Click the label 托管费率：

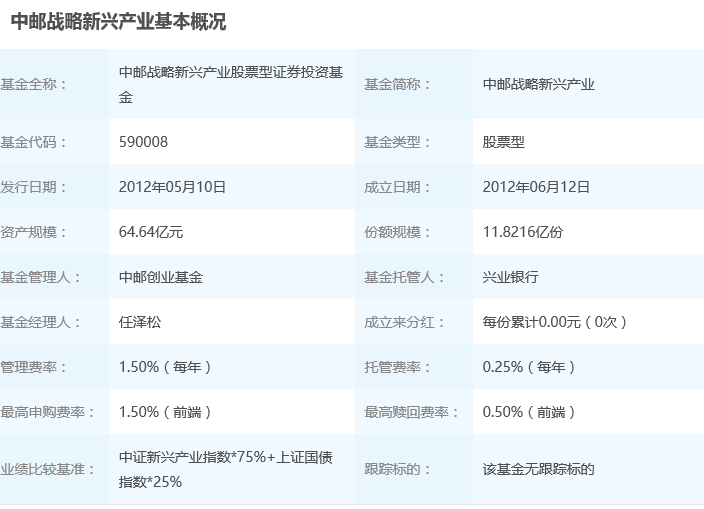[x=398, y=367]
